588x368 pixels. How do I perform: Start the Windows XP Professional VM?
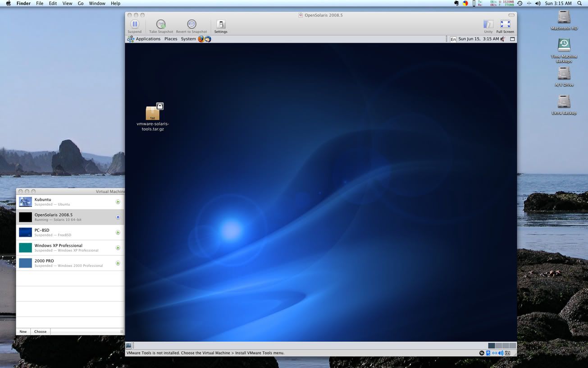[x=118, y=248]
